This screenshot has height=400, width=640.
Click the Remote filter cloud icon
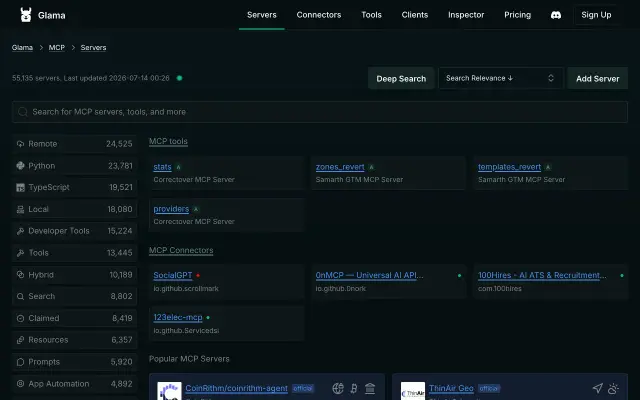pos(20,144)
